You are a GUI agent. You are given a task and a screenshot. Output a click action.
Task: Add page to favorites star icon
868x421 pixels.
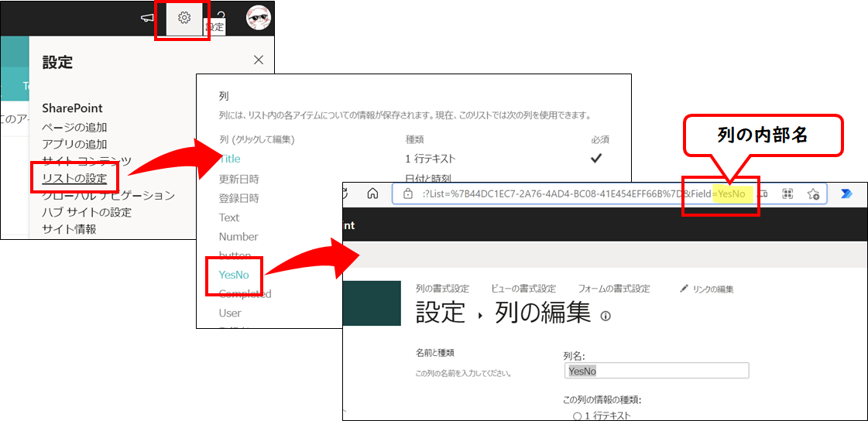[x=813, y=193]
